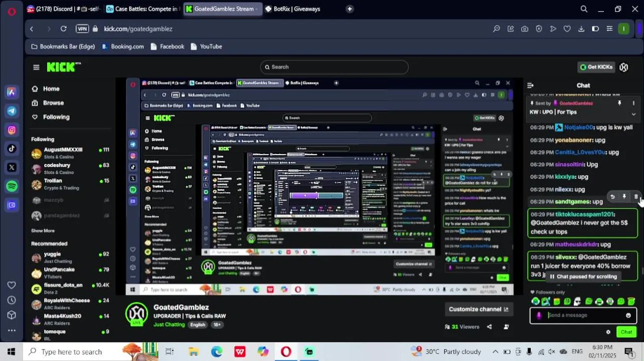The image size is (644, 361).
Task: Open the YouTube bookmark
Action: (206, 46)
